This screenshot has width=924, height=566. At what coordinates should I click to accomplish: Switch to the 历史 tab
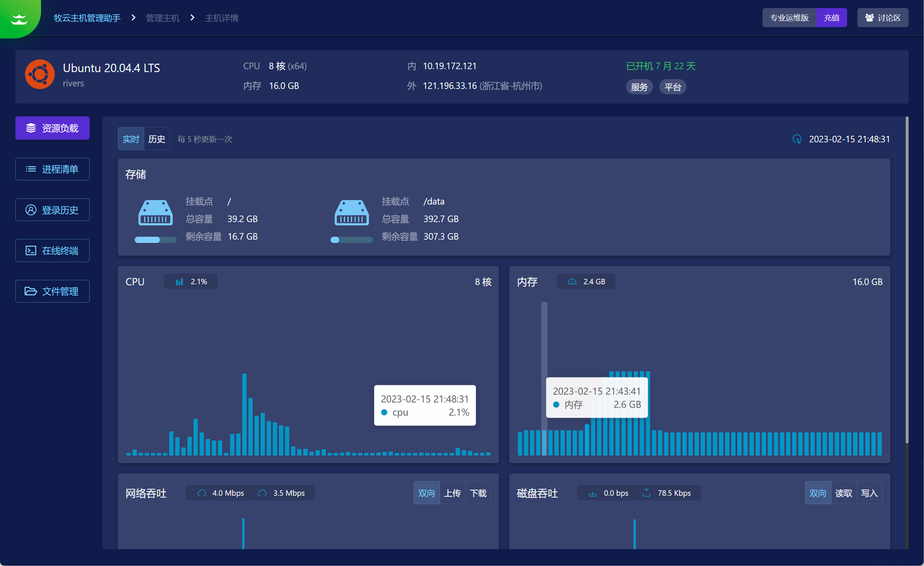click(157, 138)
